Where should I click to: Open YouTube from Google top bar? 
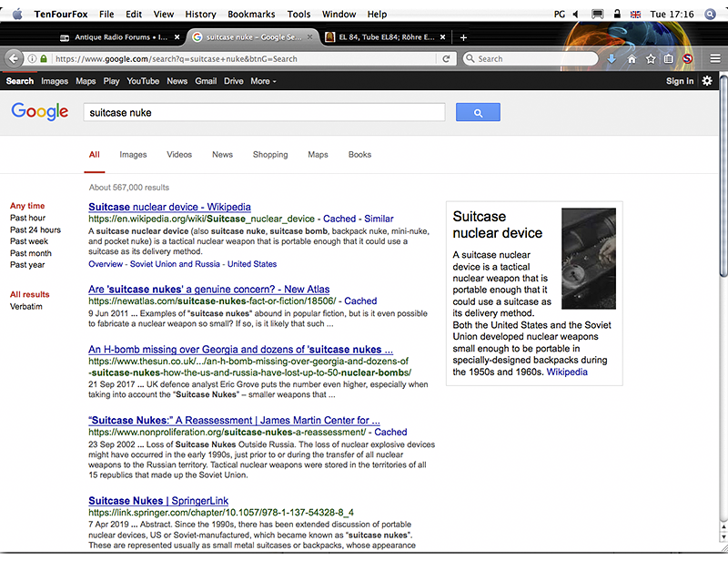[143, 81]
